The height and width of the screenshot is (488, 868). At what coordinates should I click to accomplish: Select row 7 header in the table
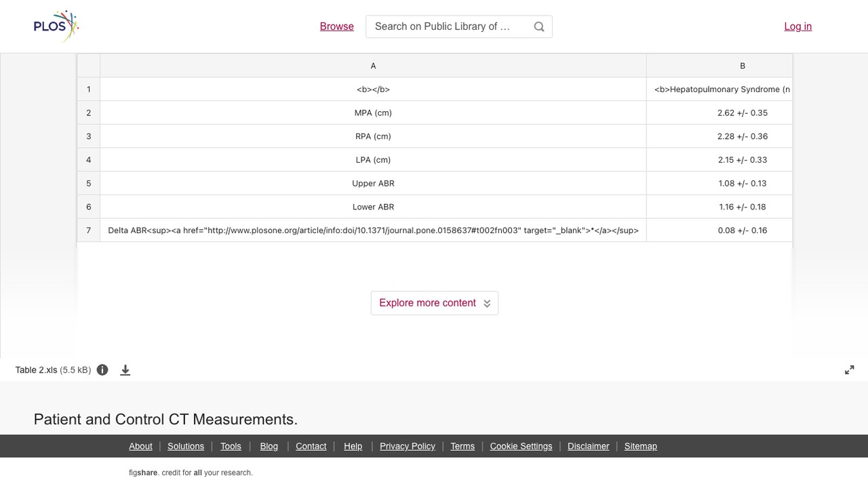89,230
